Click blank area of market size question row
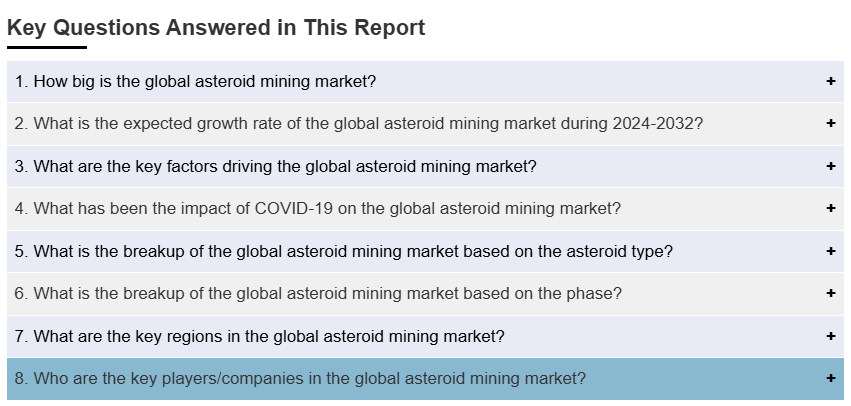The height and width of the screenshot is (406, 851). (600, 81)
